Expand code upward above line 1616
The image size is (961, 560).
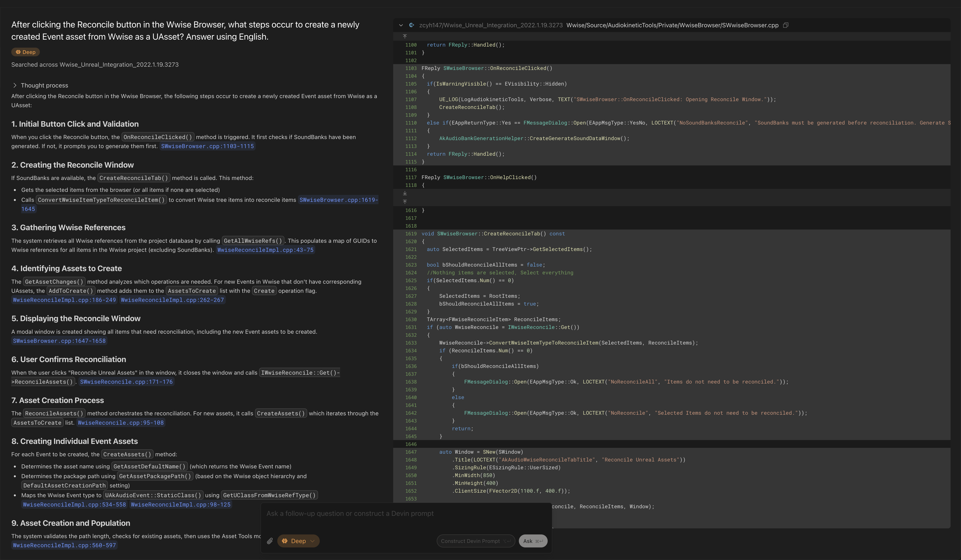[x=405, y=202]
